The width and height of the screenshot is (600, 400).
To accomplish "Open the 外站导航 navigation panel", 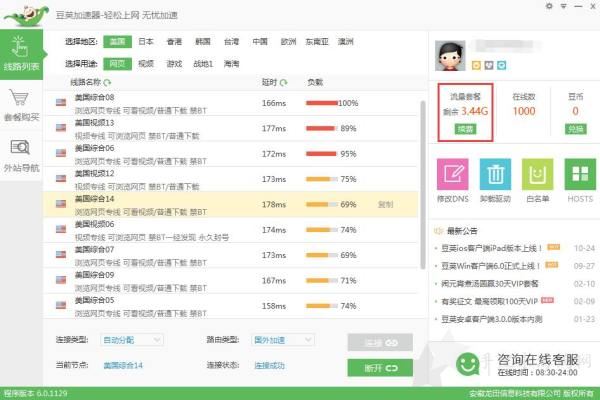I will 21,156.
